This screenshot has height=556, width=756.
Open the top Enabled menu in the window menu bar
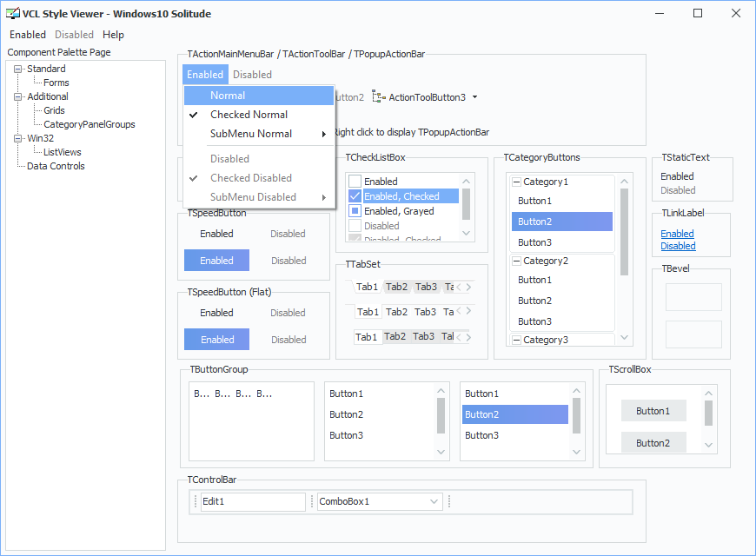(x=28, y=35)
